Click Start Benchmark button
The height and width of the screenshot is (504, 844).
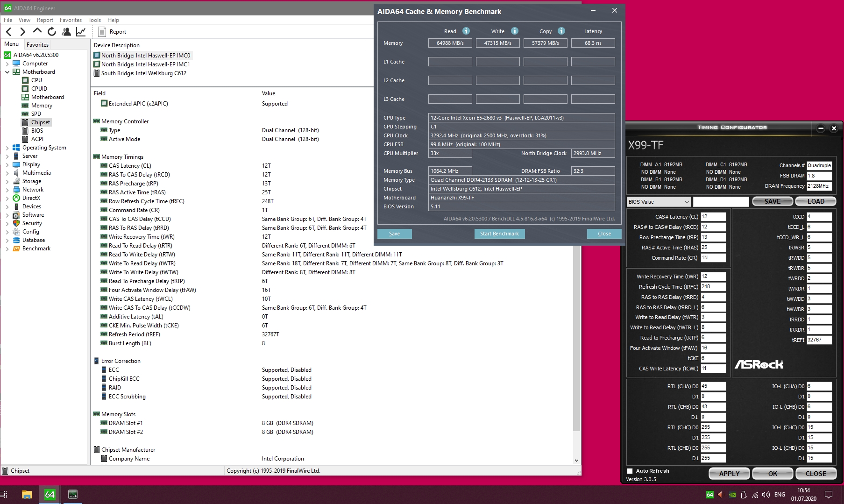[x=499, y=234]
